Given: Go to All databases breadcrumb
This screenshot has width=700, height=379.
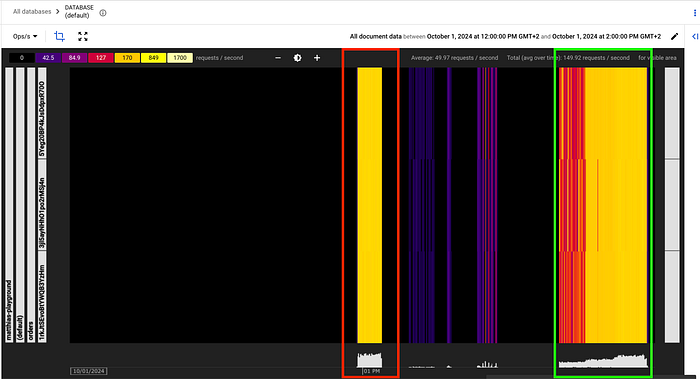Looking at the screenshot, I should pyautogui.click(x=32, y=12).
